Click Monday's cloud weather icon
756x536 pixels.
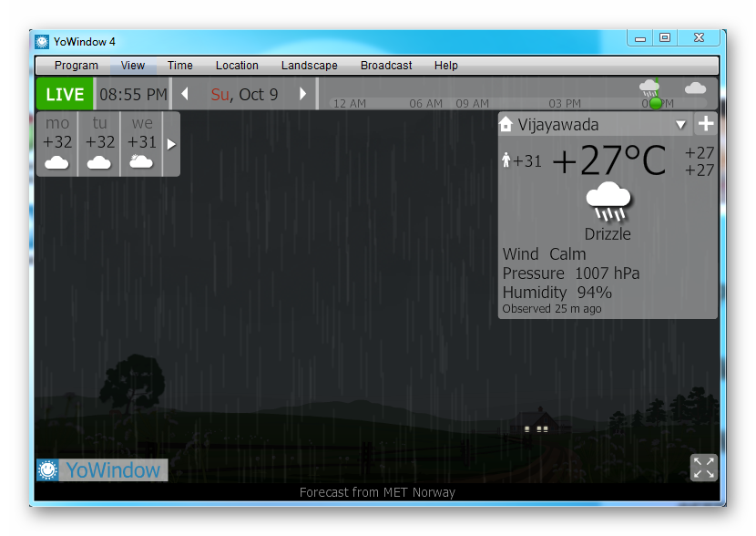[56, 162]
